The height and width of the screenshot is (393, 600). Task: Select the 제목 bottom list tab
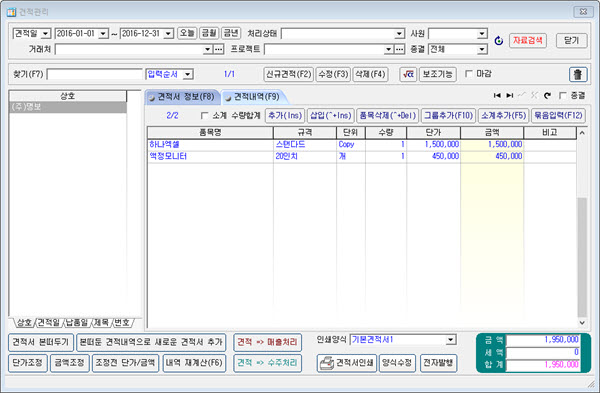click(x=101, y=323)
